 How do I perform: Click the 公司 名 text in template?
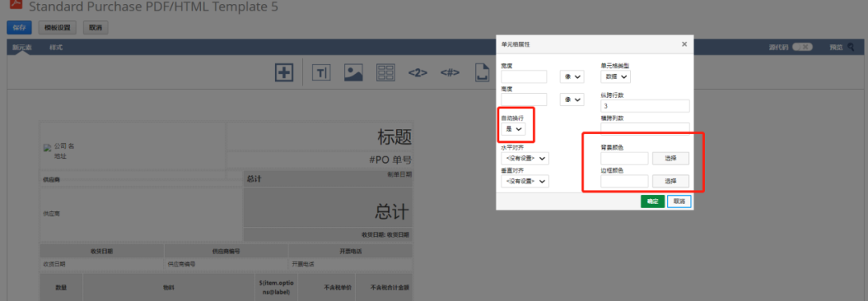point(63,147)
